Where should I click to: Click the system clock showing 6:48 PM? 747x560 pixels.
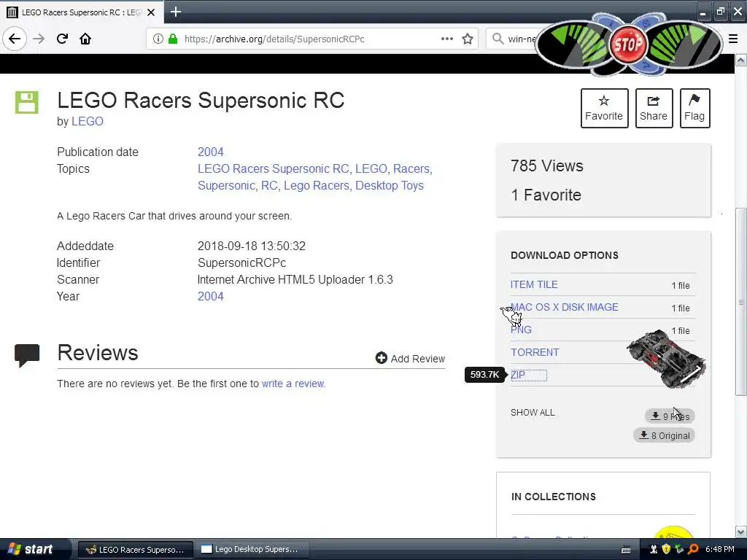coord(720,549)
